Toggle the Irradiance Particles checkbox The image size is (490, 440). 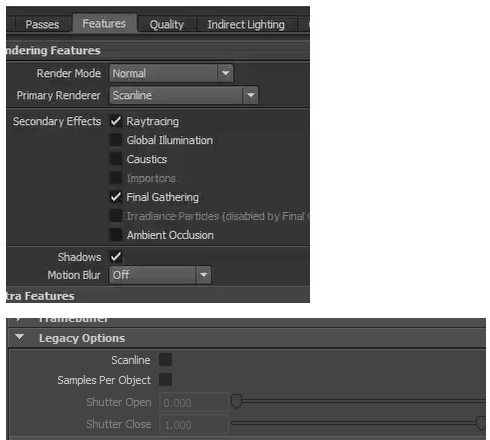pyautogui.click(x=116, y=216)
